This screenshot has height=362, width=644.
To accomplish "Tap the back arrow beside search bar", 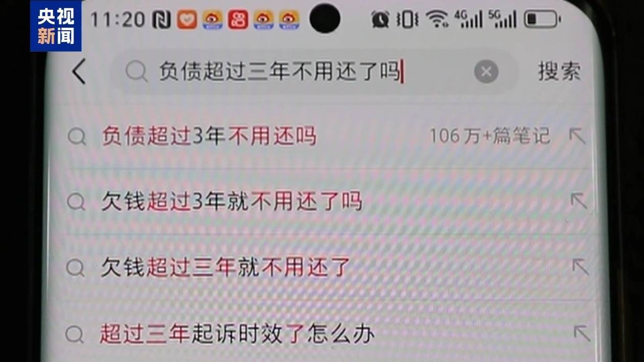I will (x=79, y=72).
